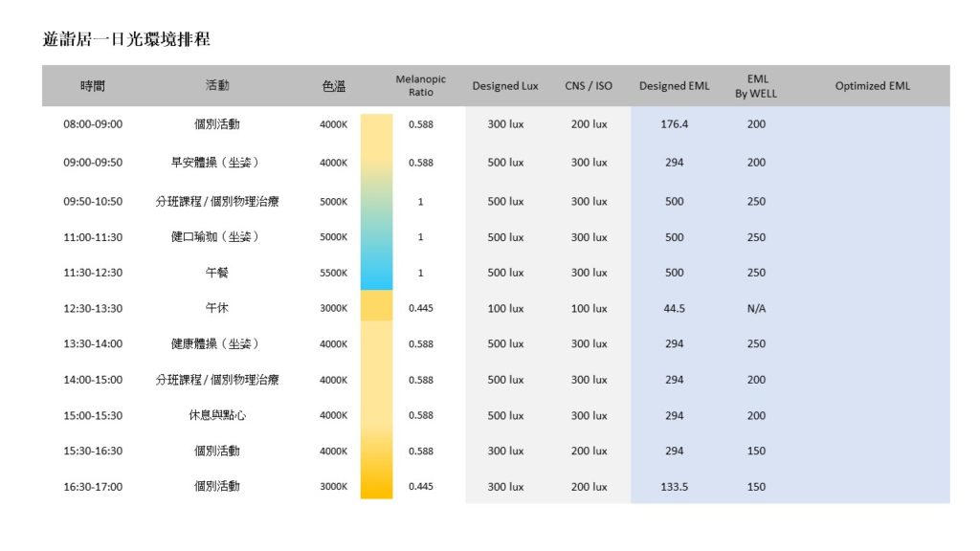Click the 色溫 column header

(334, 86)
